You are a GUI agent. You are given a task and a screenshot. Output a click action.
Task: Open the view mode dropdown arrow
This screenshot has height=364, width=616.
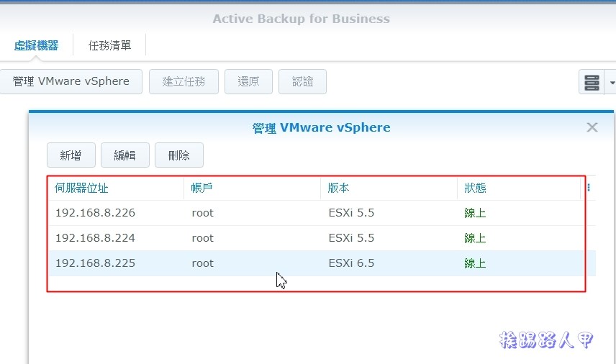point(612,83)
